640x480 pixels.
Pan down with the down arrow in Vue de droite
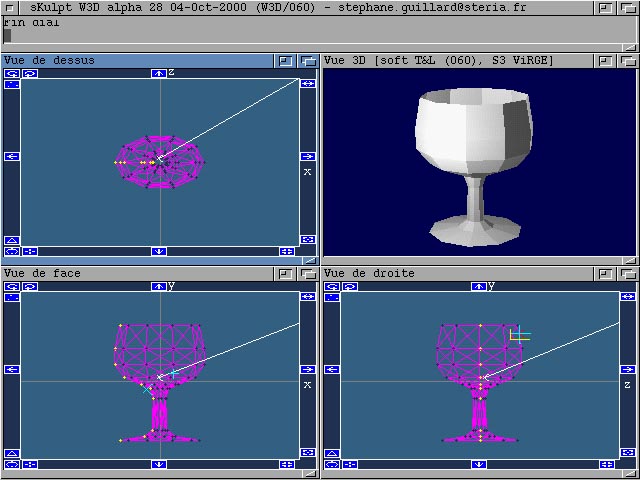click(x=479, y=464)
